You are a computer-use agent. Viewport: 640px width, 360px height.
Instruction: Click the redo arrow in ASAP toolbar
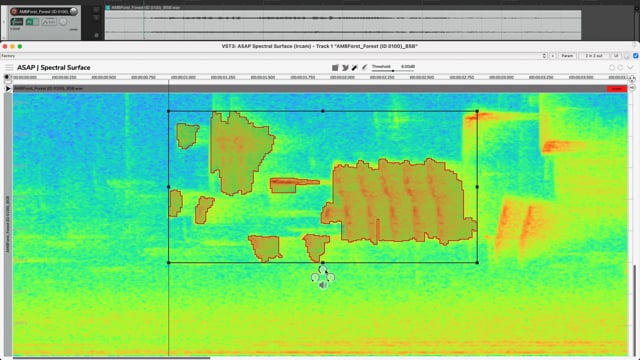tap(620, 67)
